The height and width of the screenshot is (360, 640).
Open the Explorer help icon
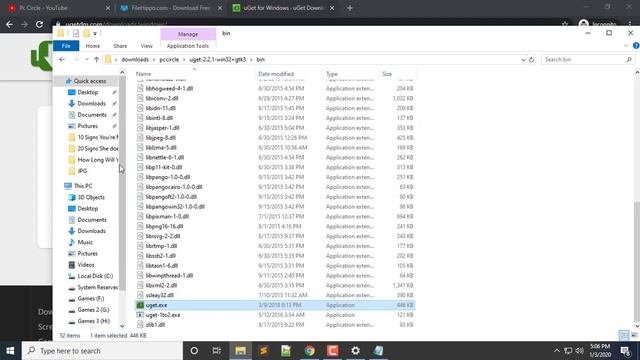pos(636,46)
